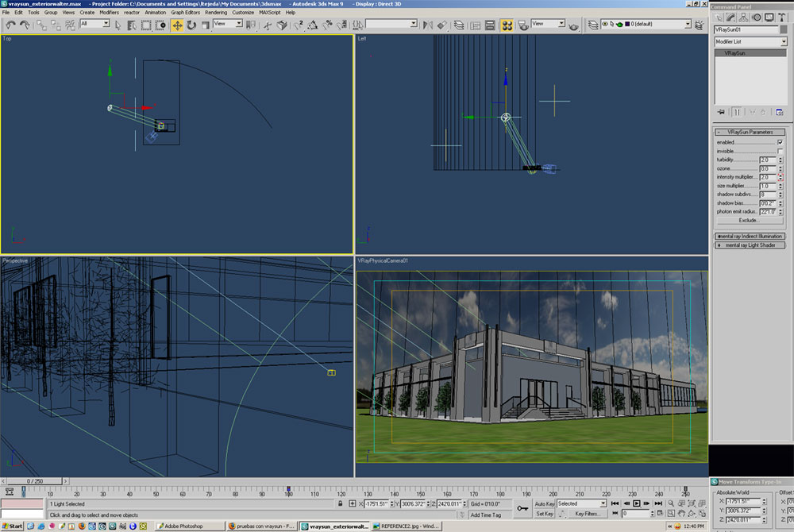Select the Unlink Selection tool

56,25
